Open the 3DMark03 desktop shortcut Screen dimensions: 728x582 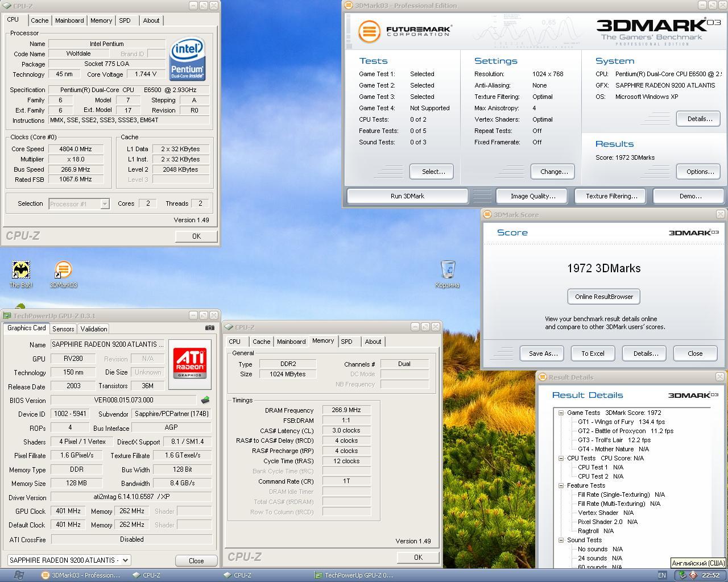point(63,274)
